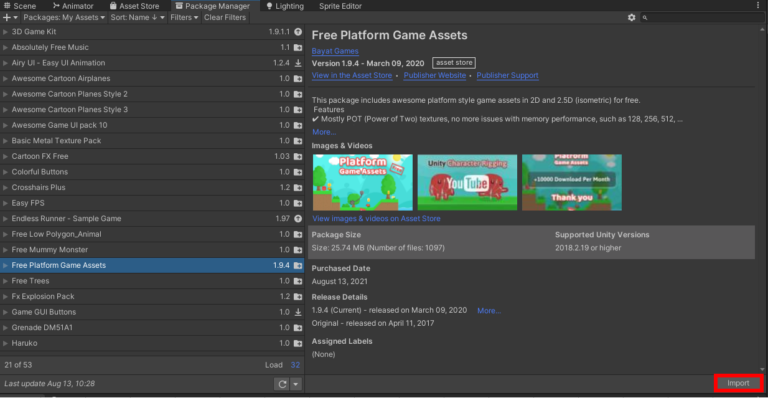The height and width of the screenshot is (398, 768).
Task: Open the Thank you thumbnail image
Action: click(572, 183)
